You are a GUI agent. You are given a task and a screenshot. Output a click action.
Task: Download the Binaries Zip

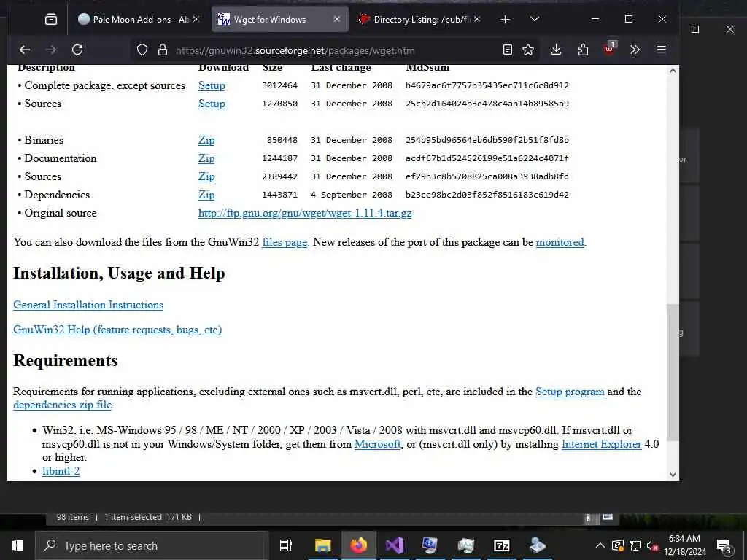click(206, 140)
